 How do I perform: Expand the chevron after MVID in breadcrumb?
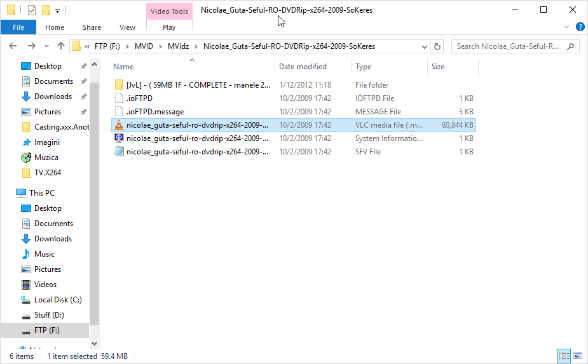(160, 46)
